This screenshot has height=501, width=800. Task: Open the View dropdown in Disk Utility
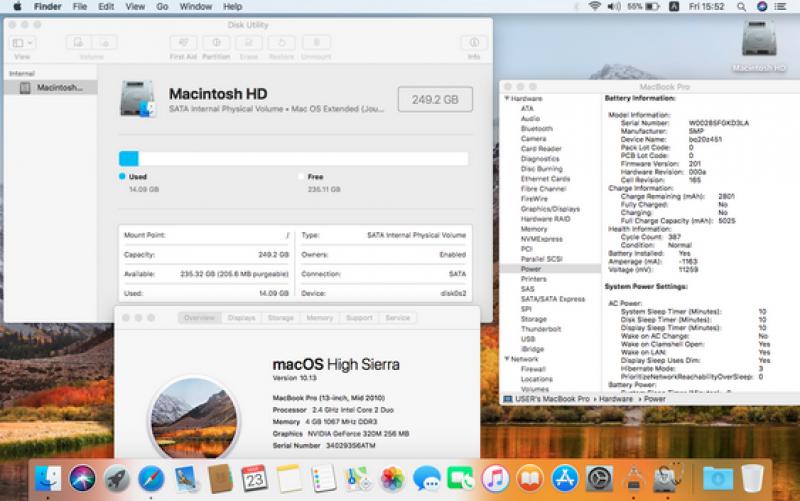[22, 43]
